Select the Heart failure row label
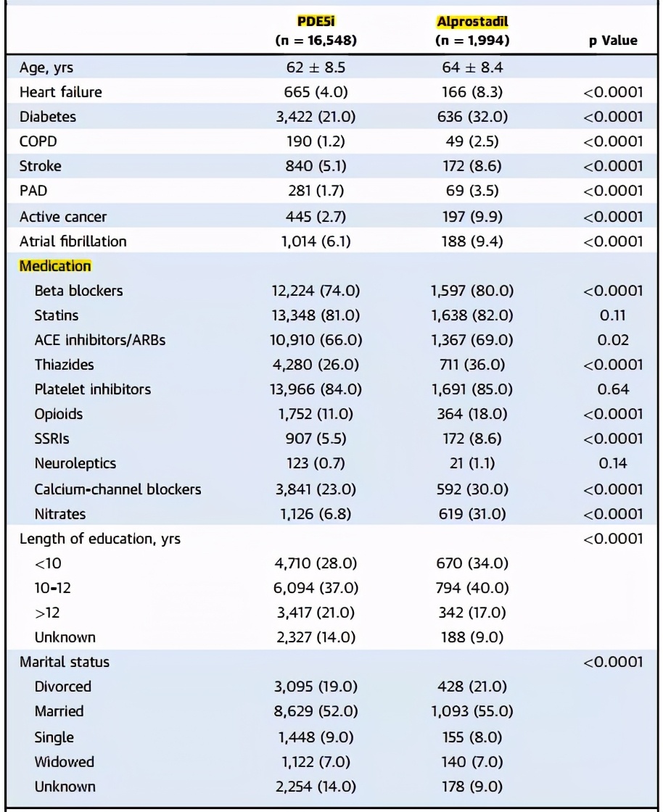This screenshot has height=812, width=663. coord(60,92)
